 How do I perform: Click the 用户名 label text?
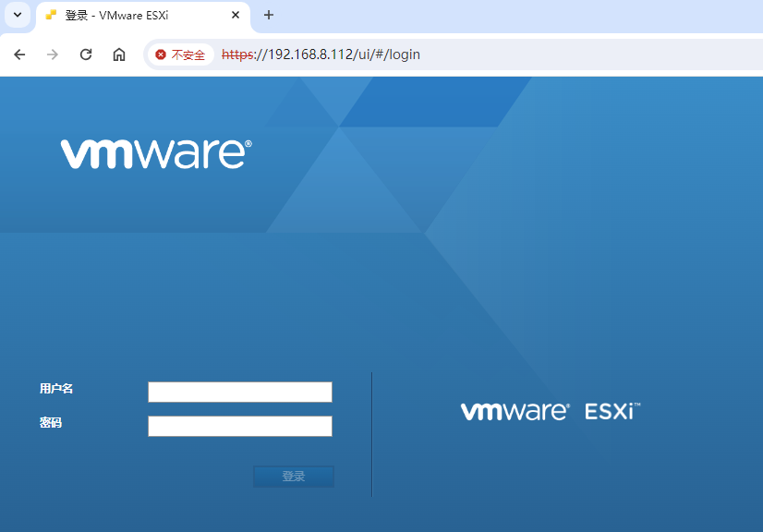pos(56,389)
